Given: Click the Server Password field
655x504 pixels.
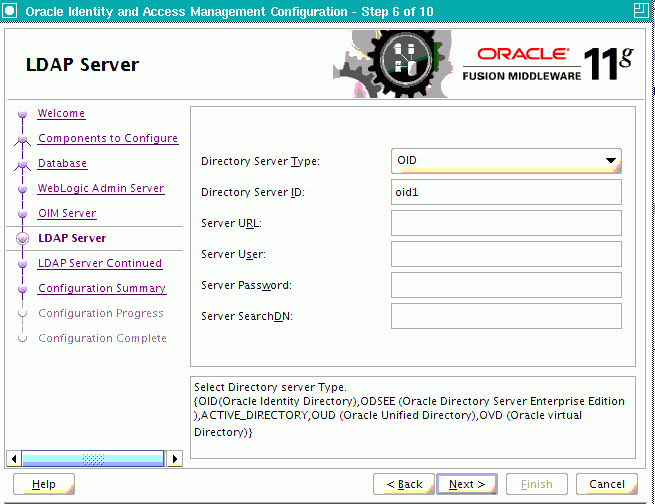Looking at the screenshot, I should [x=506, y=285].
